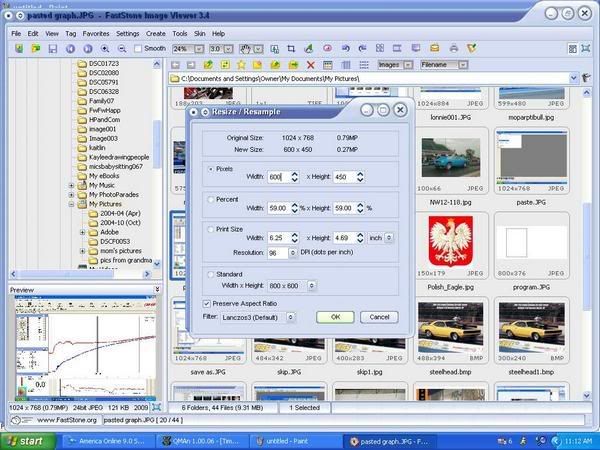Click the favorites star icon

(x=241, y=65)
